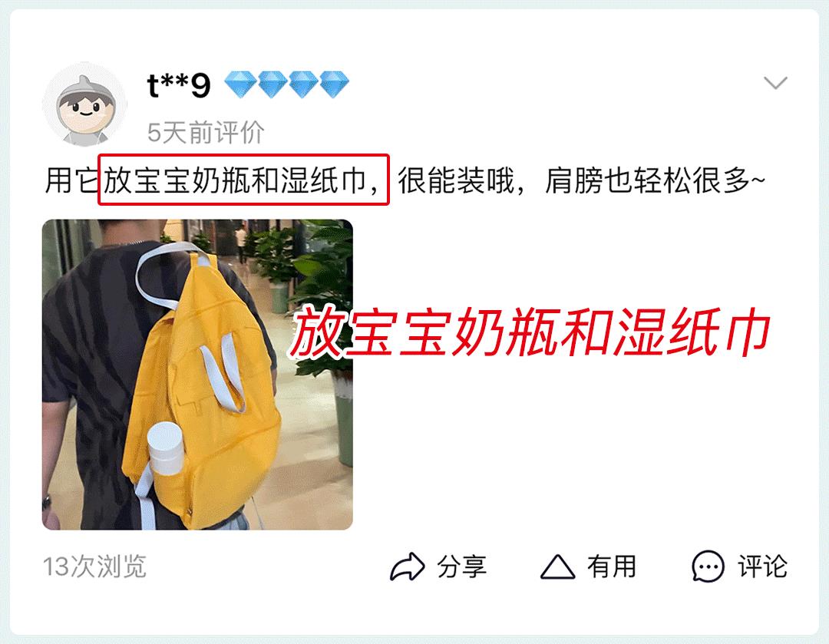Image resolution: width=829 pixels, height=644 pixels.
Task: Expand the review options chevron
Action: click(x=775, y=83)
